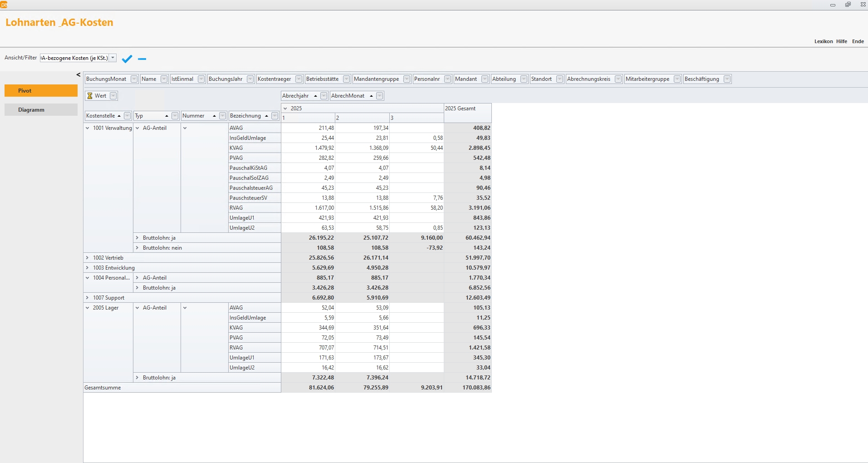
Task: Open the Personalnr field filter dropdown button
Action: tap(447, 79)
